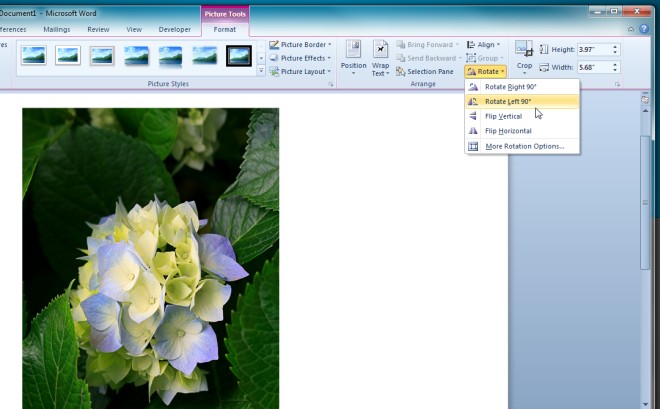
Task: Click the Rotate Right 90° icon
Action: click(x=474, y=87)
